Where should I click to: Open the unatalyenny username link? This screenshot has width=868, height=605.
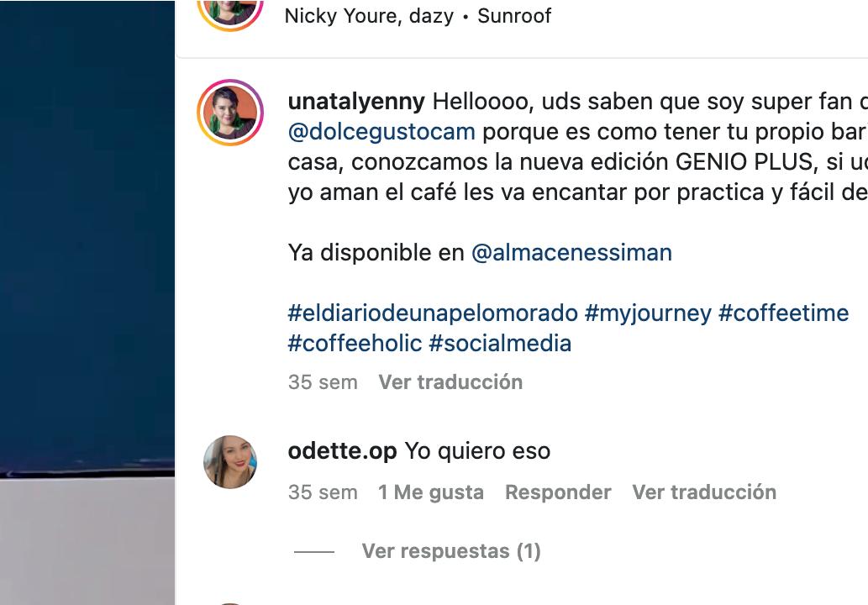(x=356, y=102)
